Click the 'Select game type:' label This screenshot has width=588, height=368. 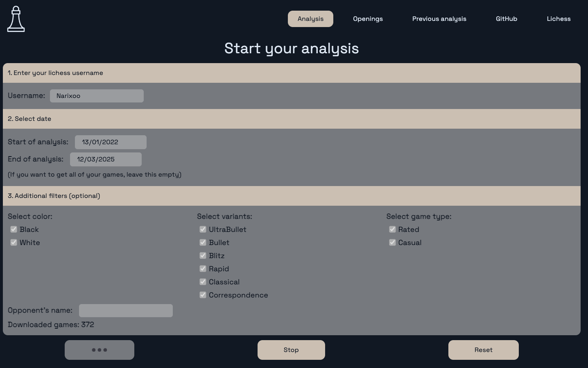[419, 216]
